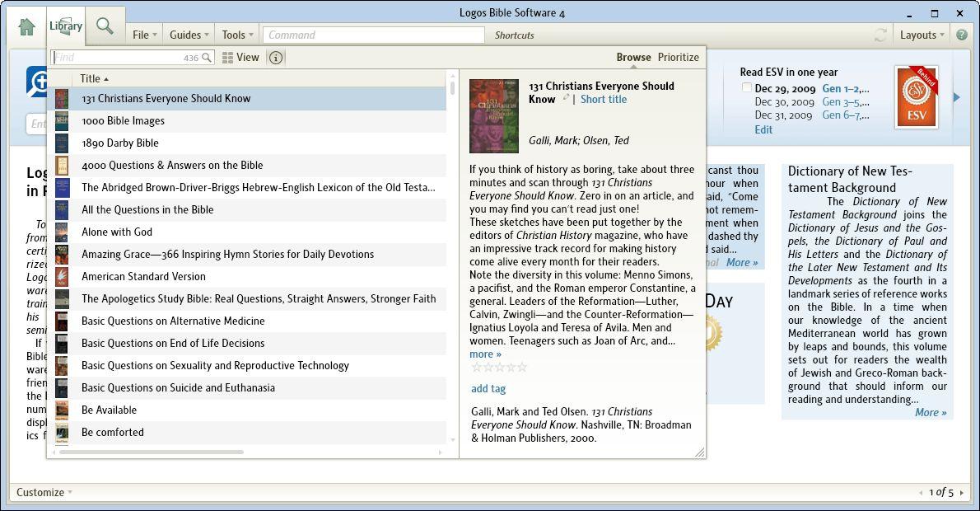This screenshot has width=980, height=511.
Task: Switch to the Prioritize mode
Action: [678, 57]
